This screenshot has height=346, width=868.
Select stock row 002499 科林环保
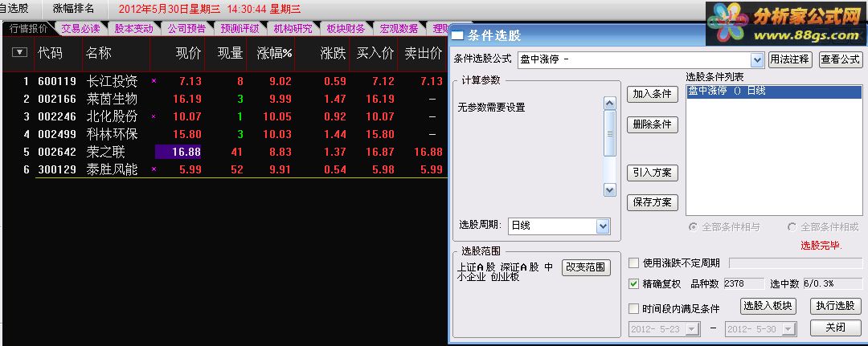[225, 134]
